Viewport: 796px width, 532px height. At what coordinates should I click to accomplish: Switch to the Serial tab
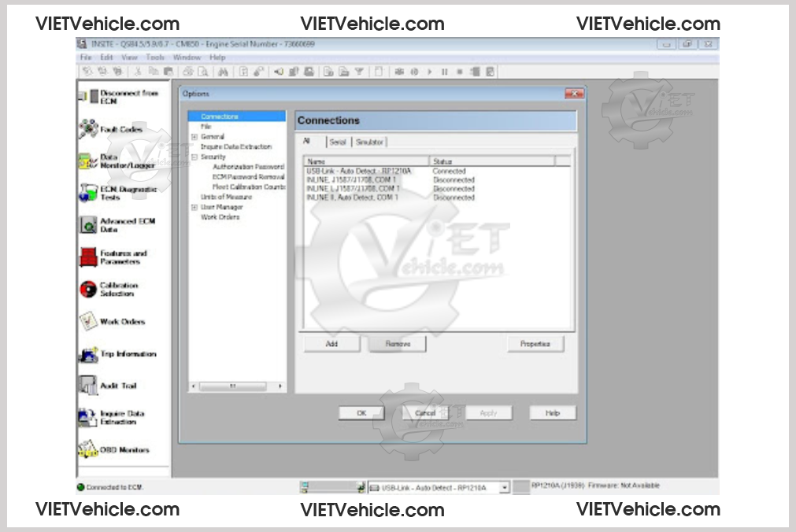[x=337, y=142]
